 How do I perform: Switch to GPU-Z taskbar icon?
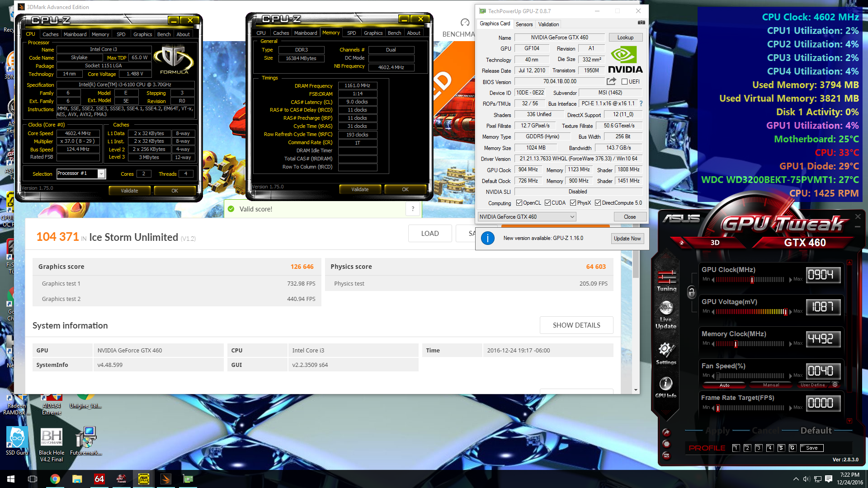(x=188, y=479)
